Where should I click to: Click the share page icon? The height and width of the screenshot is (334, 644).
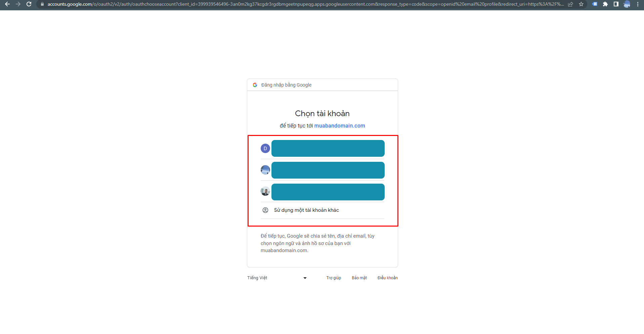[x=570, y=4]
